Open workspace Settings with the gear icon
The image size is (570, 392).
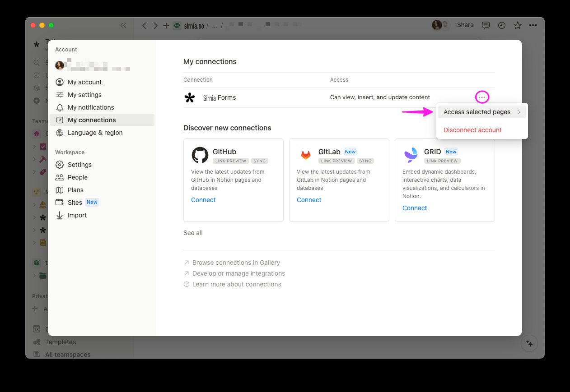click(x=102, y=165)
